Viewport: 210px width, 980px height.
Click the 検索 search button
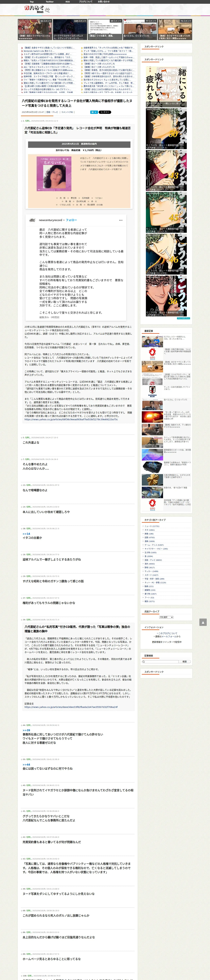coord(184,661)
